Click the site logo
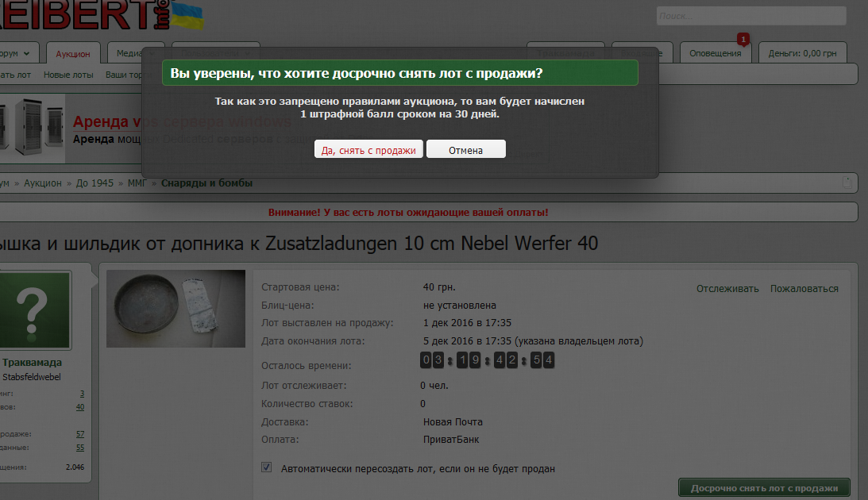This screenshot has height=500, width=868. (x=83, y=15)
